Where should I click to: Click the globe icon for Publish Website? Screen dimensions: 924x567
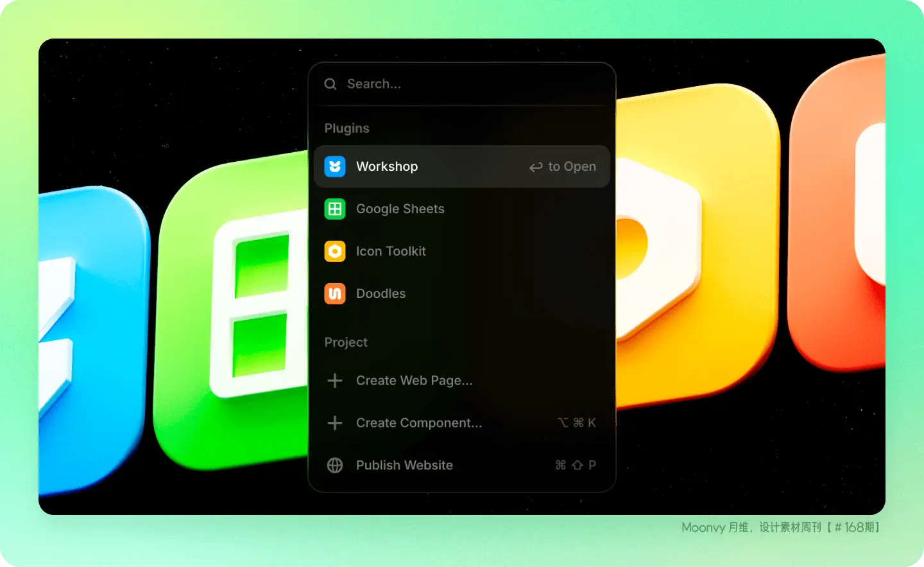(x=335, y=466)
